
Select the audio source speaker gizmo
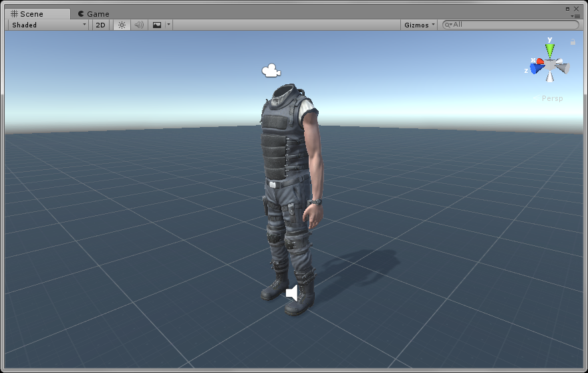pos(292,293)
